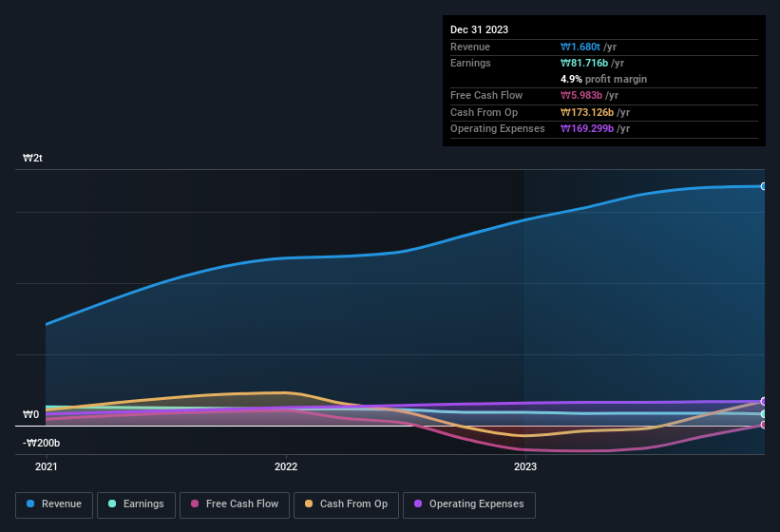The height and width of the screenshot is (532, 780).
Task: Click the Operating Expenses purple endpoint marker
Action: pos(764,401)
